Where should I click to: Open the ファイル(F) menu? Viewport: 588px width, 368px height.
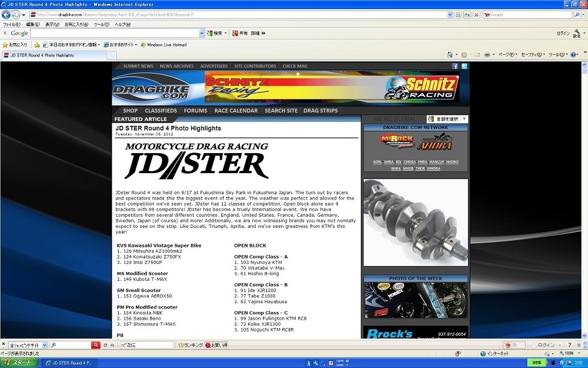[12, 24]
